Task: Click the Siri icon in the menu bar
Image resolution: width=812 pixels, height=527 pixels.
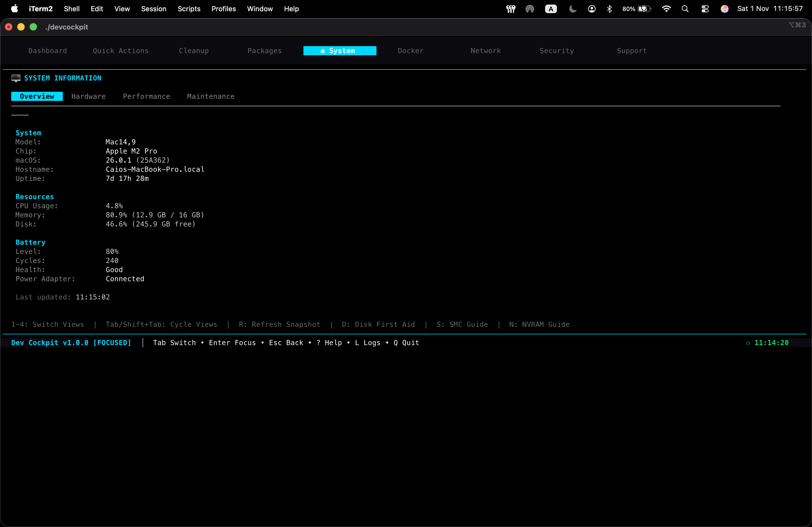Action: [725, 9]
